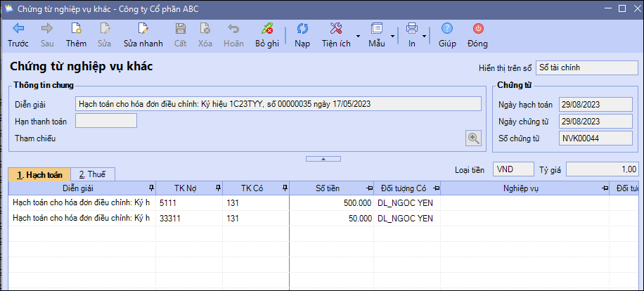Collapse the header panel with the up arrow
644x291 pixels.
tap(323, 159)
